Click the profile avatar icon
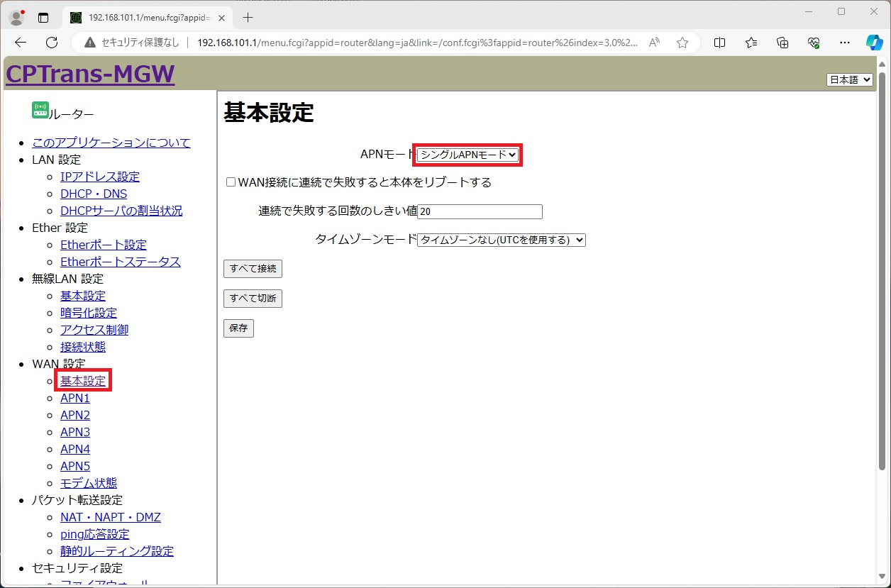891x588 pixels. coord(16,18)
